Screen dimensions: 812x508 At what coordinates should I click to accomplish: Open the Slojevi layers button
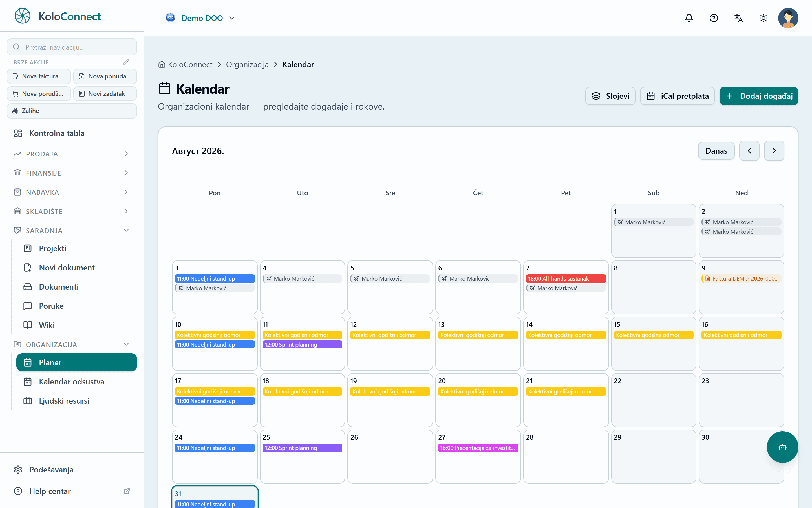tap(610, 96)
